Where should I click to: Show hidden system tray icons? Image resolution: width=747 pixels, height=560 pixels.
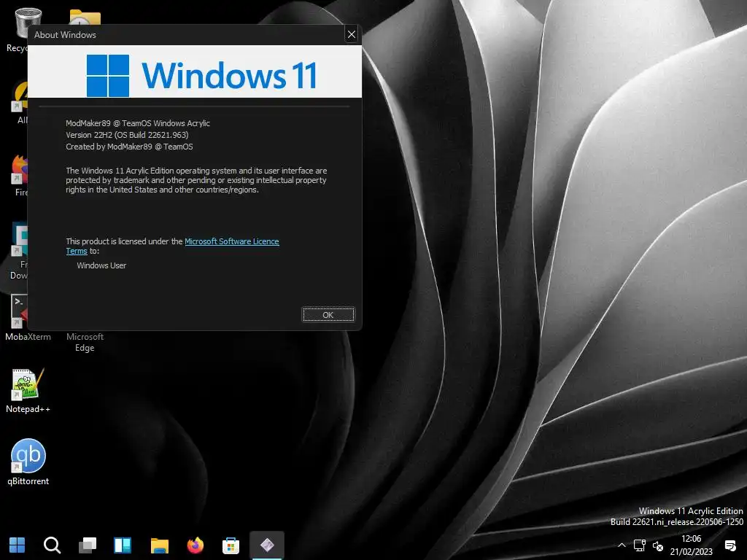coord(622,545)
